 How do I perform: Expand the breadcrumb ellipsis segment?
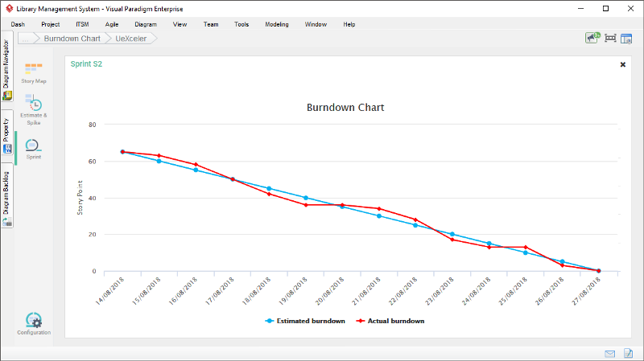coord(25,38)
